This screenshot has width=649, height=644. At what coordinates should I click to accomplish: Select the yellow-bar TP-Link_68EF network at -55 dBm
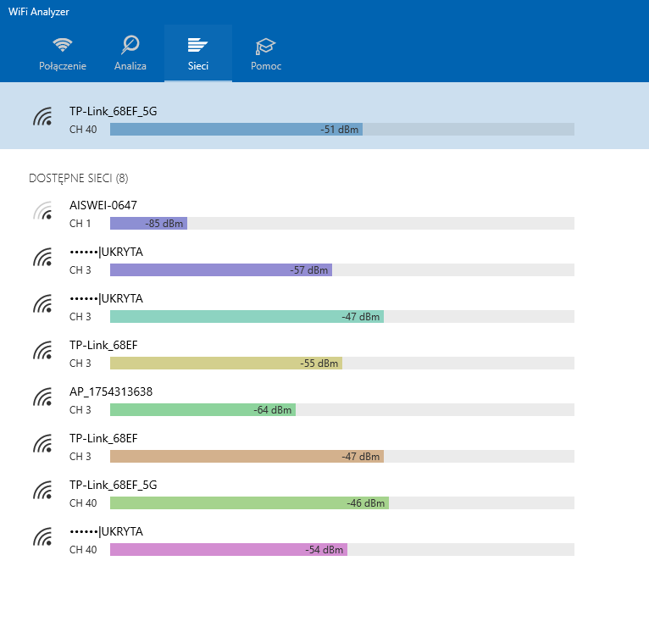point(301,354)
